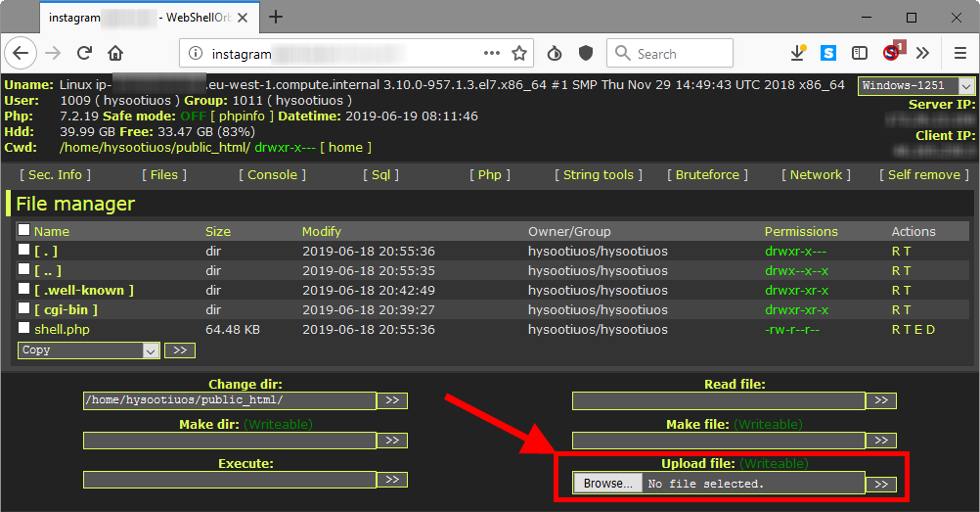
Task: Open the cgi-bin directory
Action: (x=66, y=309)
